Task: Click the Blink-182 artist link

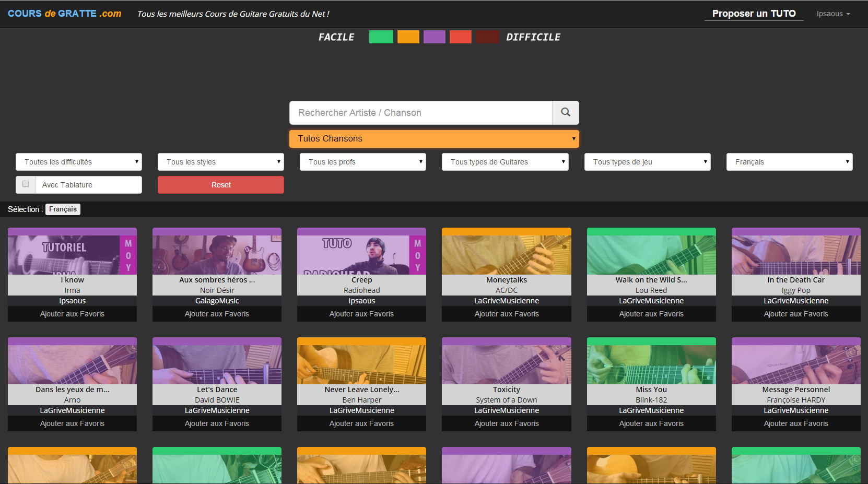Action: pos(651,400)
